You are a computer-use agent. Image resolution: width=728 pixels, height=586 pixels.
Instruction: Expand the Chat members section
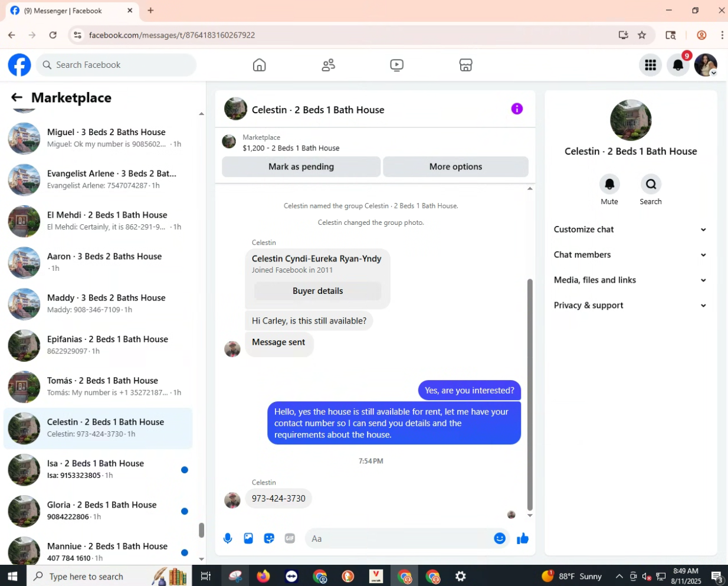coord(630,255)
